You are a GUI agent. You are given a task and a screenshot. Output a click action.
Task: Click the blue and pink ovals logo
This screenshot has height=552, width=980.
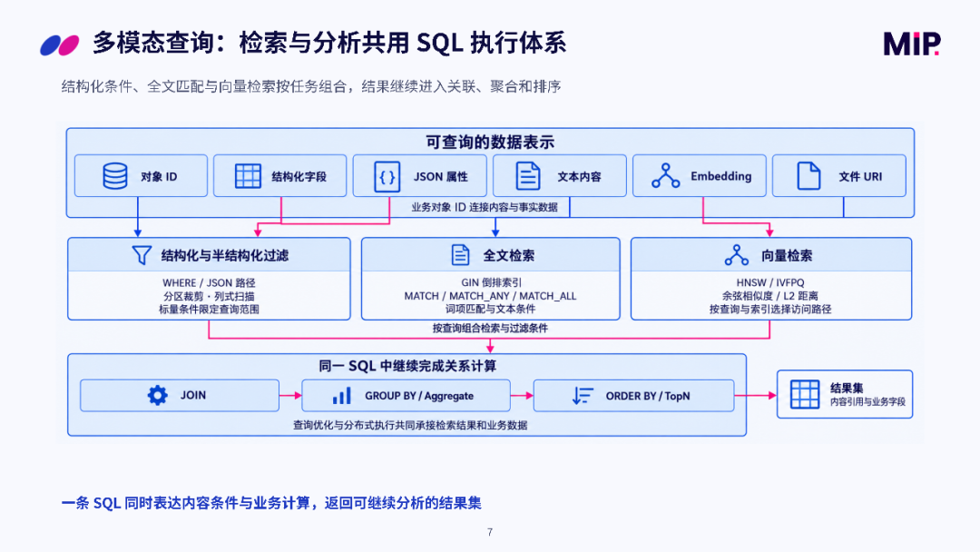[x=59, y=45]
